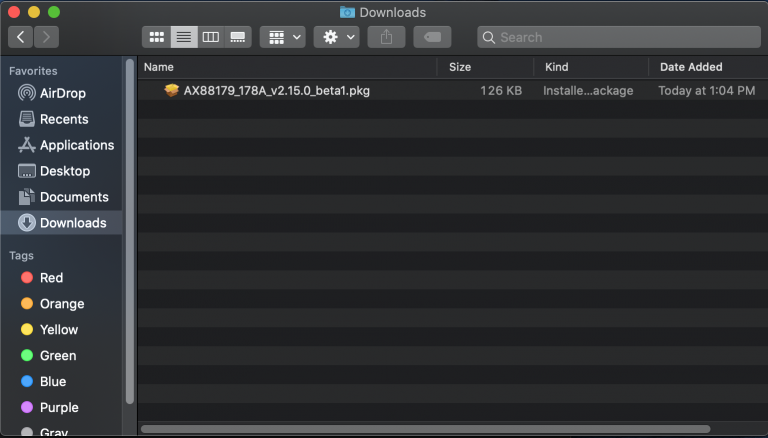Go back with the left chevron
The width and height of the screenshot is (768, 438).
click(21, 37)
